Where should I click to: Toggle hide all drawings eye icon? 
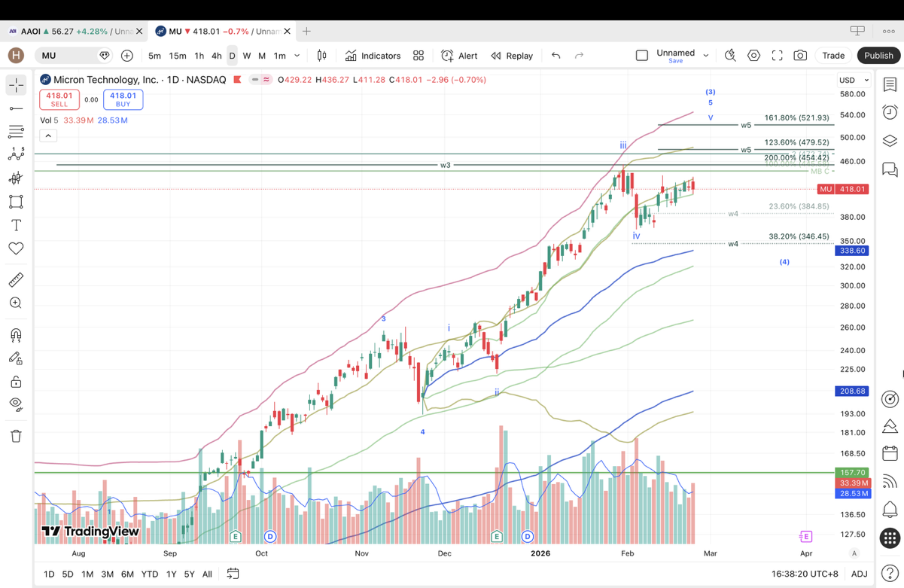click(x=16, y=404)
